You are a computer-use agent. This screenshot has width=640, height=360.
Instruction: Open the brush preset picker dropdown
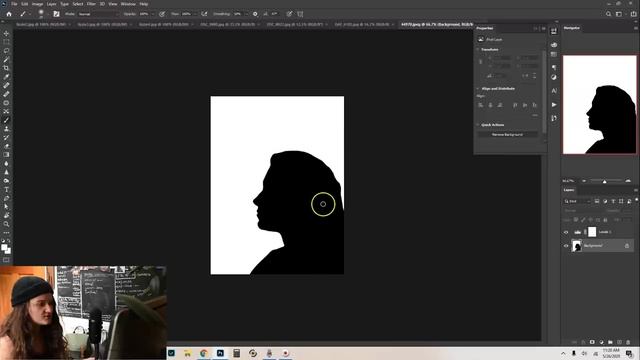[47, 14]
